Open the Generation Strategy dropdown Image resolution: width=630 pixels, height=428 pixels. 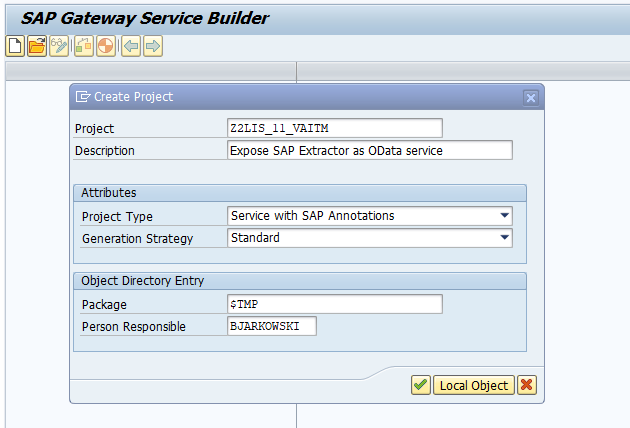tap(505, 238)
